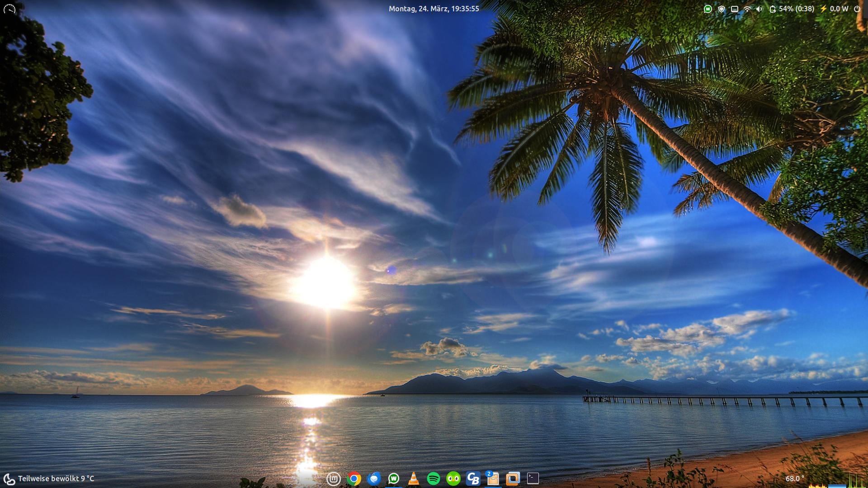Launch VirtualBox-style window icon in dock
Viewport: 868px width, 488px height.
click(x=513, y=479)
